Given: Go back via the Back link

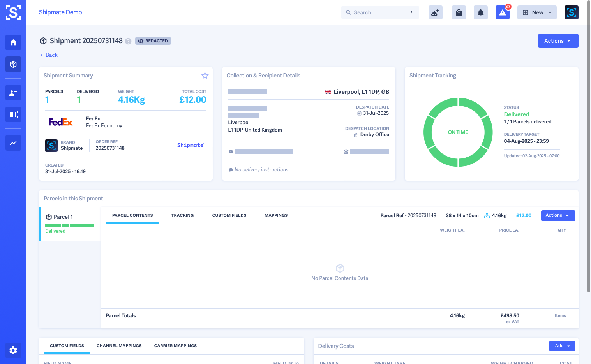Looking at the screenshot, I should tap(51, 55).
